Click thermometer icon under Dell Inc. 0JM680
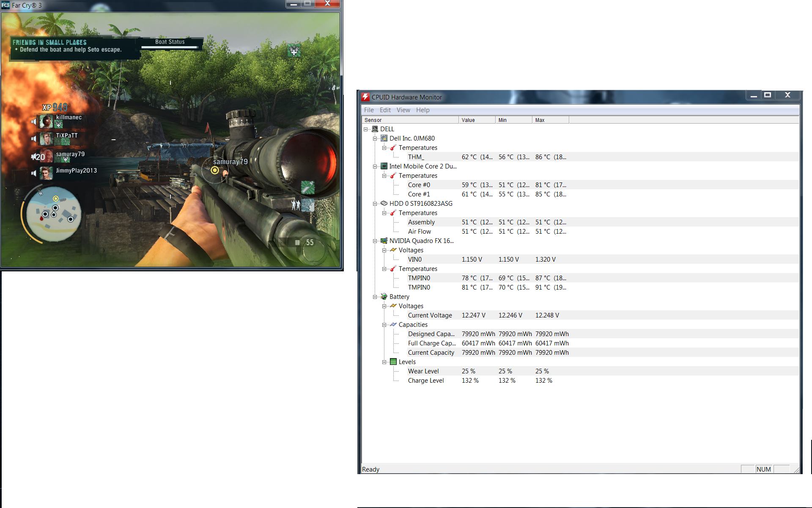This screenshot has height=508, width=812. click(x=393, y=148)
